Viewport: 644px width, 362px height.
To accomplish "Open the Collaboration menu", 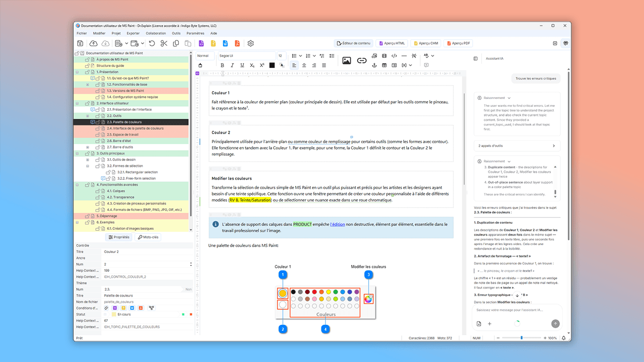I will [x=156, y=33].
